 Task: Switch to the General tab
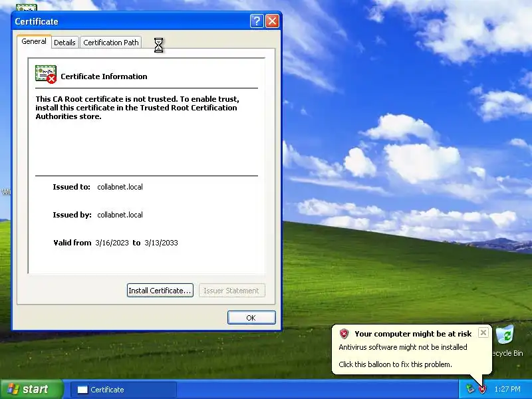34,41
